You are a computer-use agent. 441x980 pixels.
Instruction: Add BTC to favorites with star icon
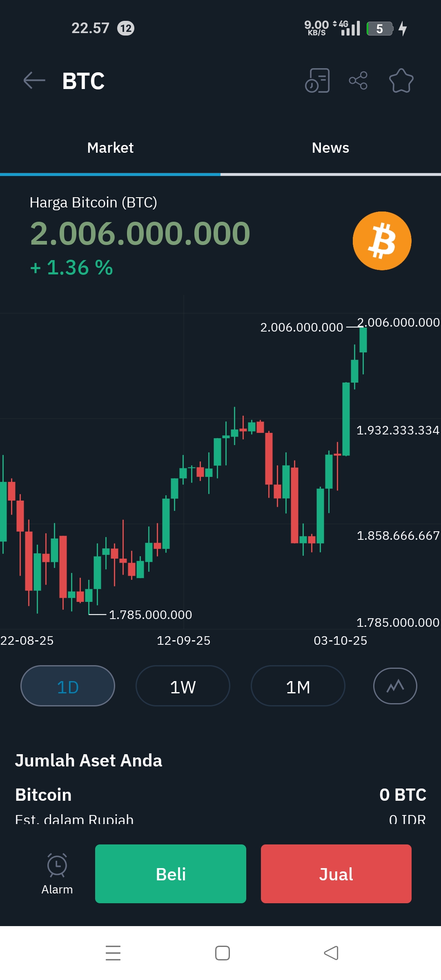click(x=401, y=80)
